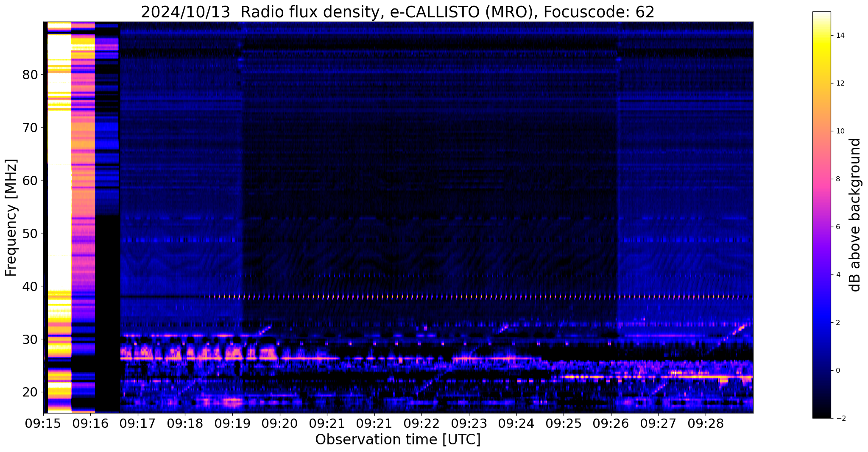The image size is (868, 452).
Task: Click the 6 tick on the colorbar
Action: [x=837, y=227]
